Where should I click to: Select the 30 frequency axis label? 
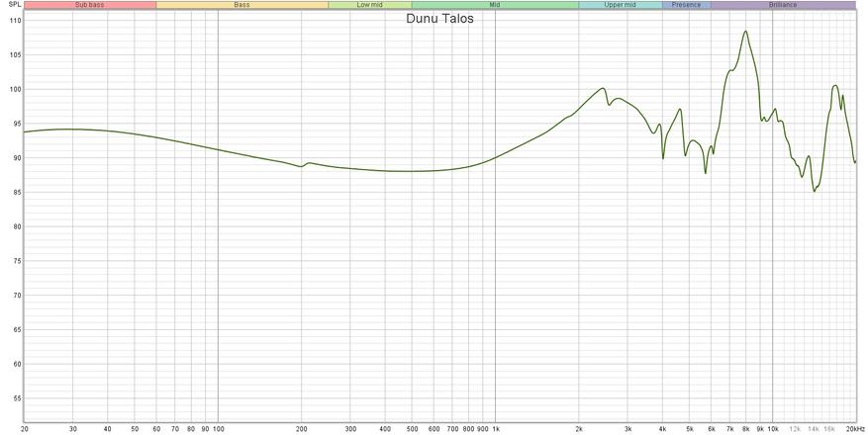click(x=73, y=429)
